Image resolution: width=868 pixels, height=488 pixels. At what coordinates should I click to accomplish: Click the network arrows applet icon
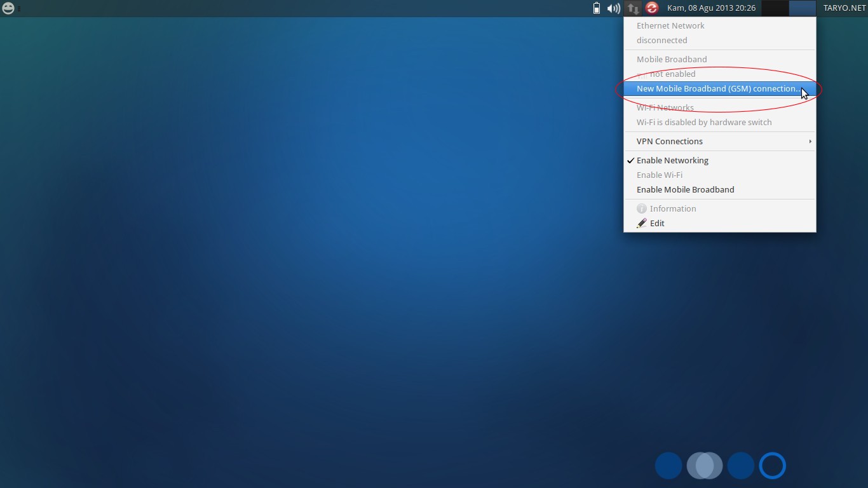pos(633,8)
